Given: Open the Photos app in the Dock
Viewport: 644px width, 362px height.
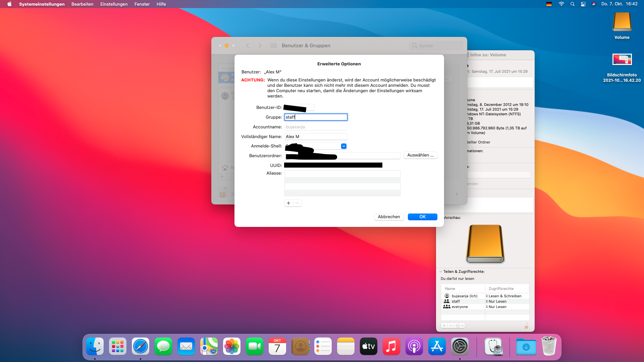Looking at the screenshot, I should click(232, 346).
